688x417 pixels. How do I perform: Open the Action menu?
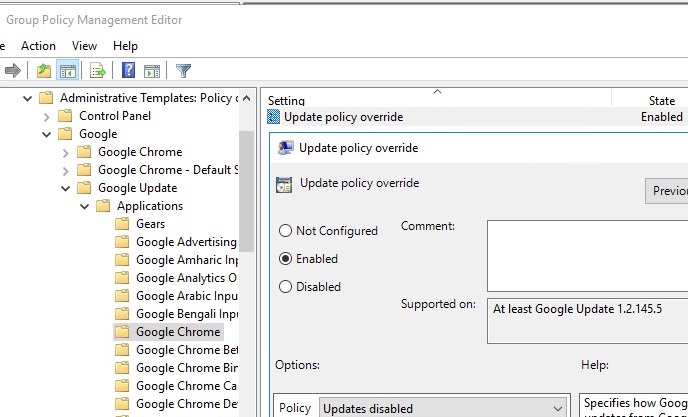38,46
